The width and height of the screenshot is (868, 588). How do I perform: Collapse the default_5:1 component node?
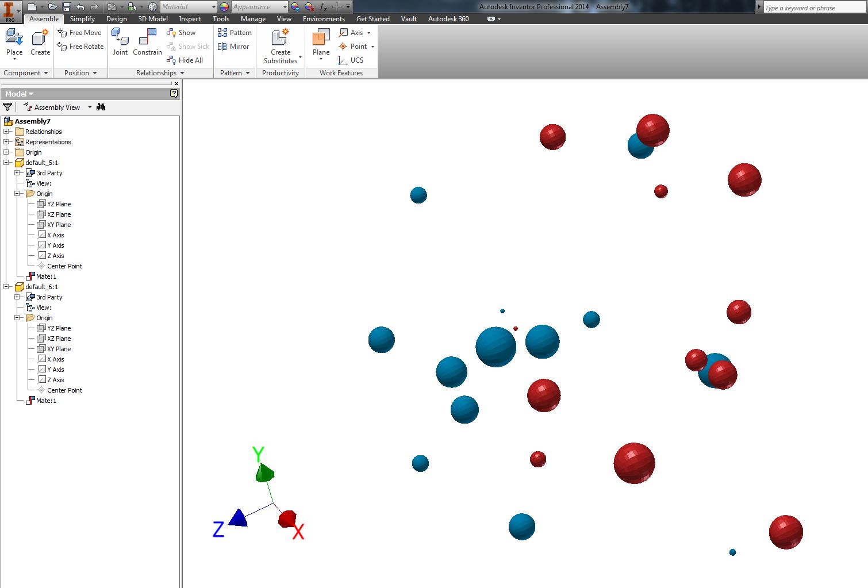(x=6, y=163)
